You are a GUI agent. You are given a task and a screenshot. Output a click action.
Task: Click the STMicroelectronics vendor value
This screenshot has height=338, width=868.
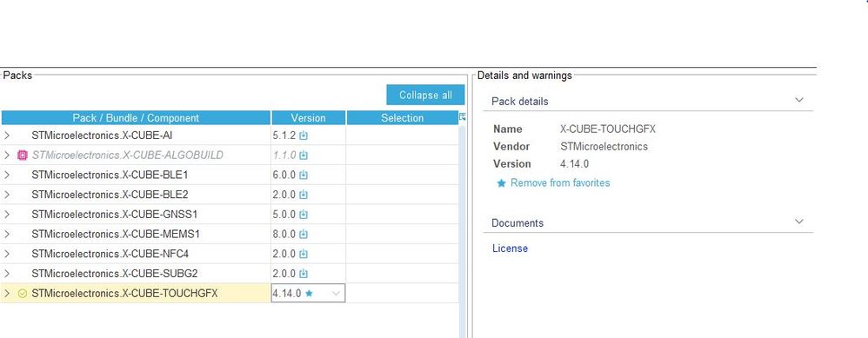tap(604, 147)
